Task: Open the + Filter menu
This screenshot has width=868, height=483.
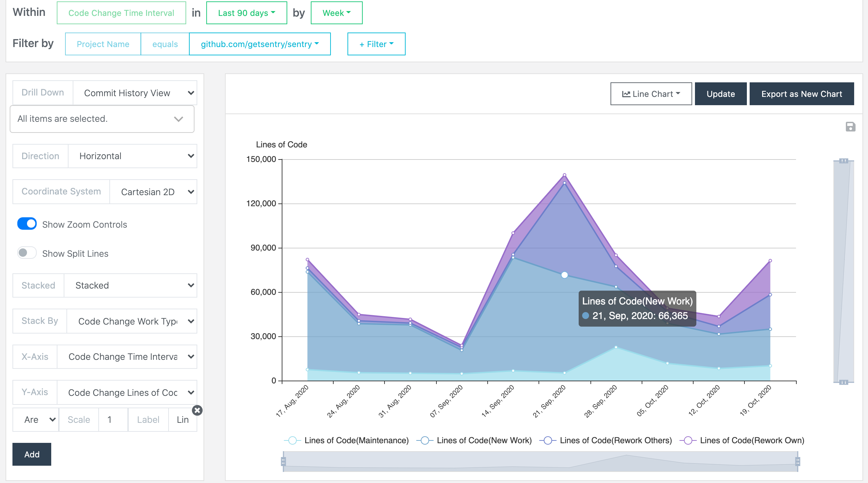Action: click(x=376, y=44)
